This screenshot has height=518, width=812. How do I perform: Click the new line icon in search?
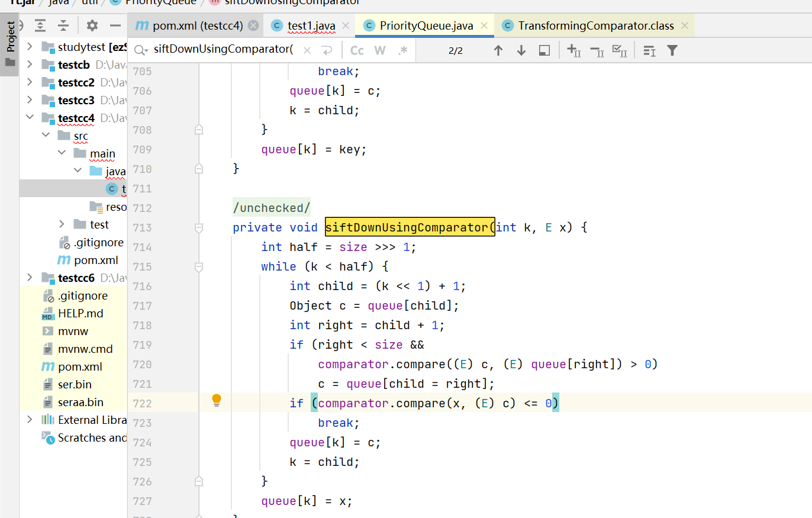327,50
